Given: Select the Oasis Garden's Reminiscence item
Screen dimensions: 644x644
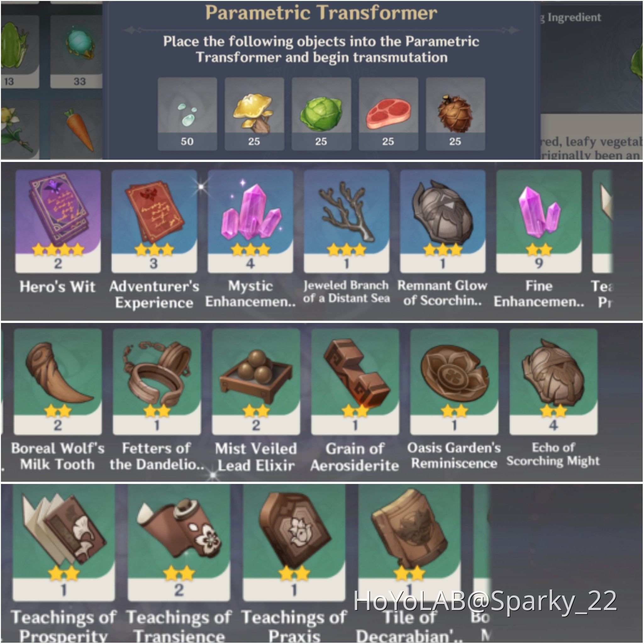Looking at the screenshot, I should [x=454, y=382].
